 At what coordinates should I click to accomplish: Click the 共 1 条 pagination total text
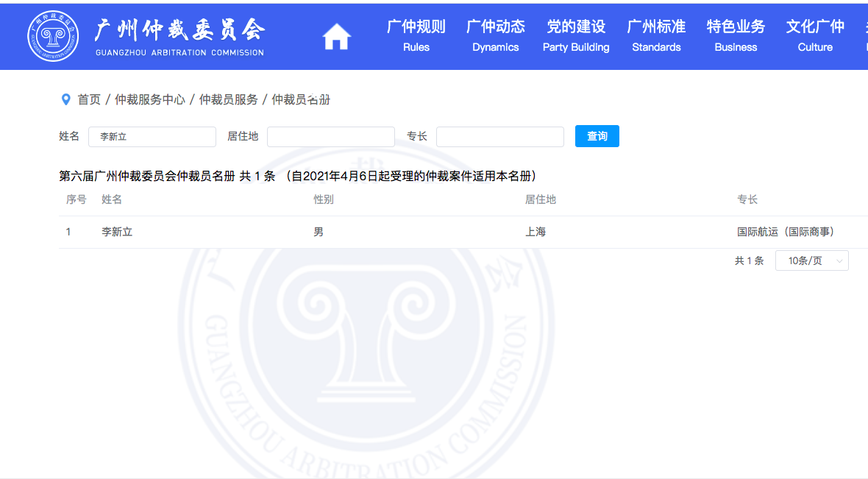(x=749, y=260)
